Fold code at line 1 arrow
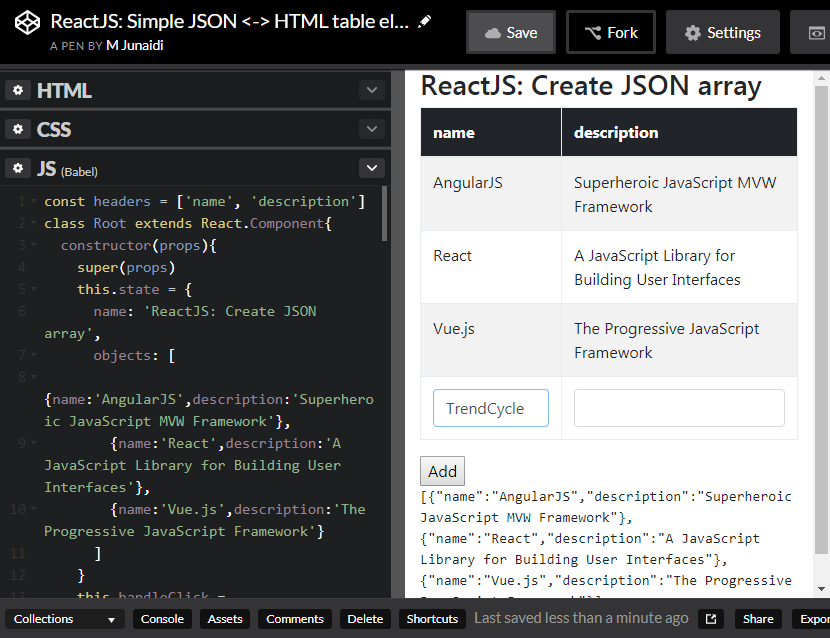The width and height of the screenshot is (830, 638). (x=33, y=201)
